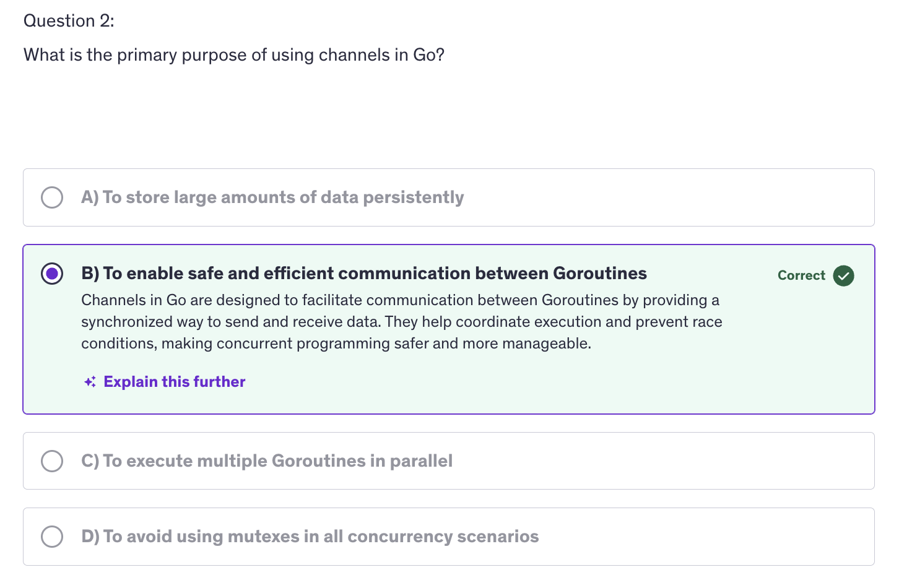899x588 pixels.
Task: Click the selected radio button for option B
Action: pos(52,274)
